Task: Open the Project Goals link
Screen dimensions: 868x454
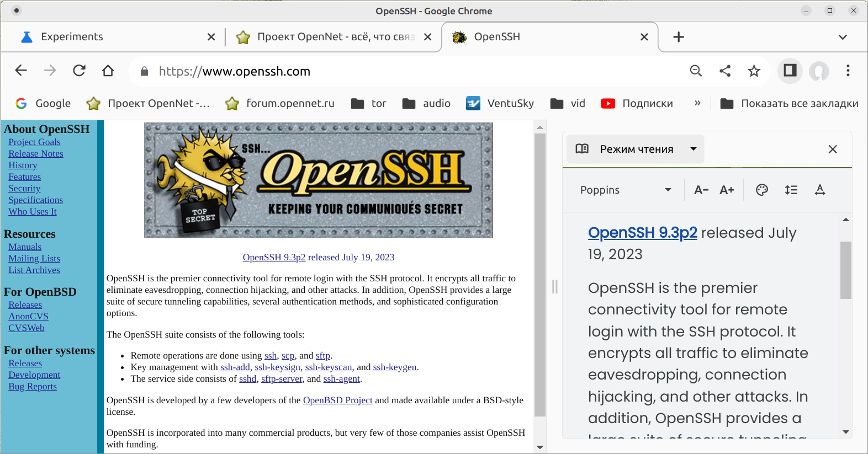Action: pyautogui.click(x=34, y=142)
